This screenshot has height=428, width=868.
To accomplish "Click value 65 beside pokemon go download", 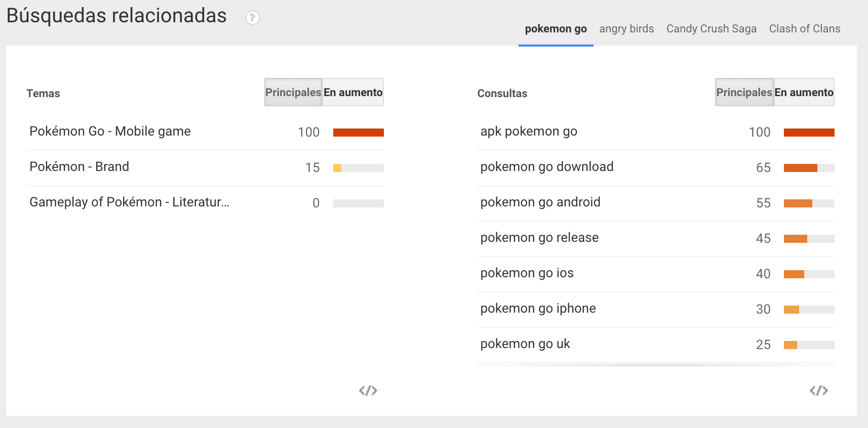I will (763, 168).
